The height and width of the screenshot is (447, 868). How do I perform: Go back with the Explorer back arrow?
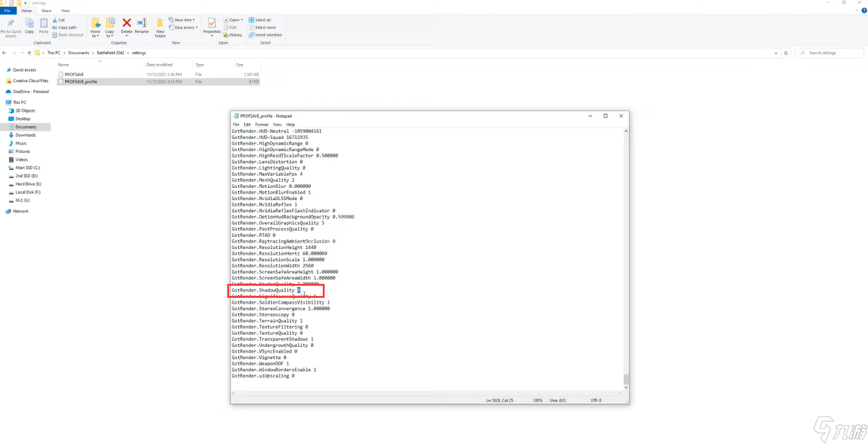4,53
